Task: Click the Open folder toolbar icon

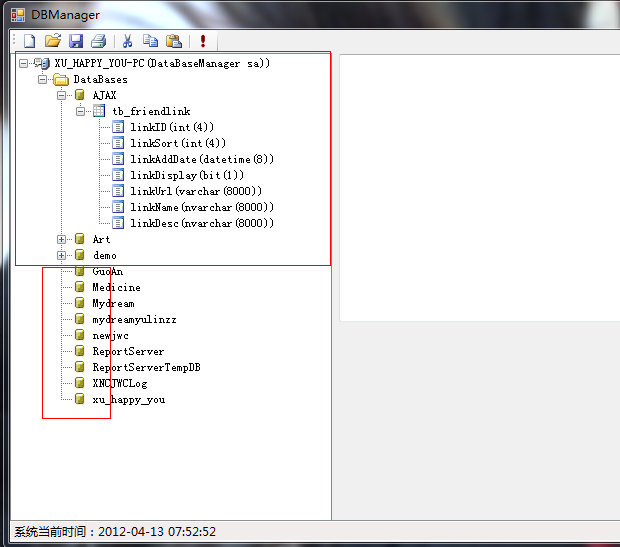Action: point(53,41)
